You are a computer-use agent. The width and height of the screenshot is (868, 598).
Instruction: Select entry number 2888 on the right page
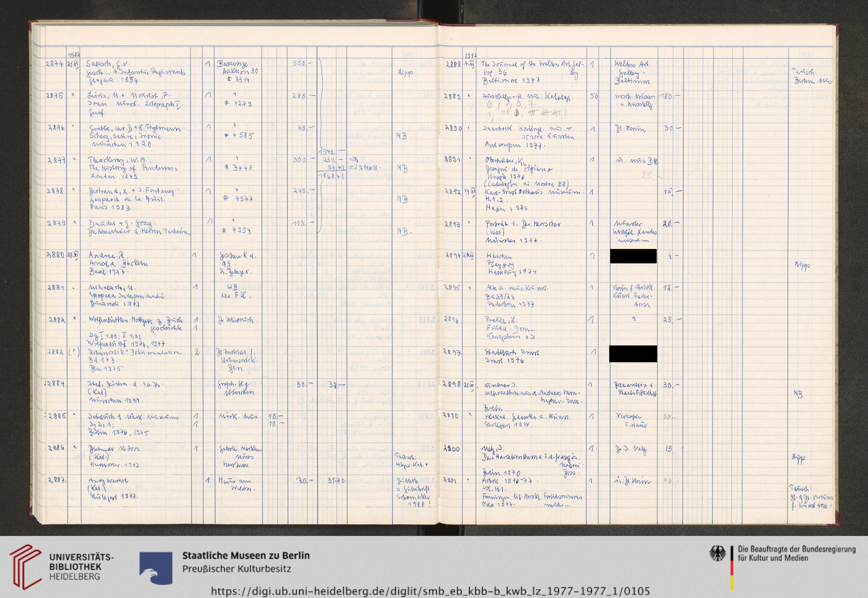coord(453,64)
